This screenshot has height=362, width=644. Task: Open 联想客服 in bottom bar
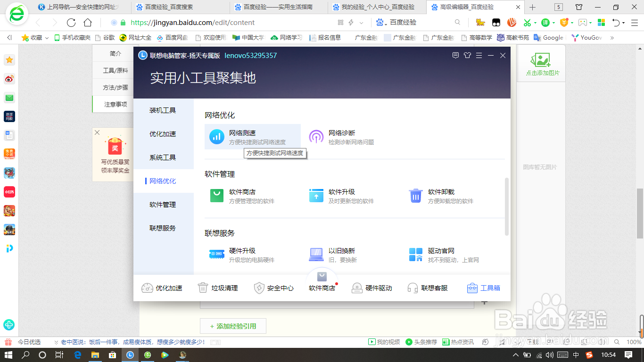tap(428, 288)
